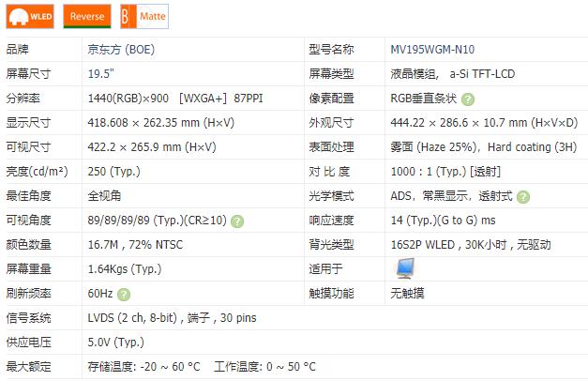This screenshot has width=588, height=381.
Task: Click the 品牌 row label
Action: click(x=17, y=50)
